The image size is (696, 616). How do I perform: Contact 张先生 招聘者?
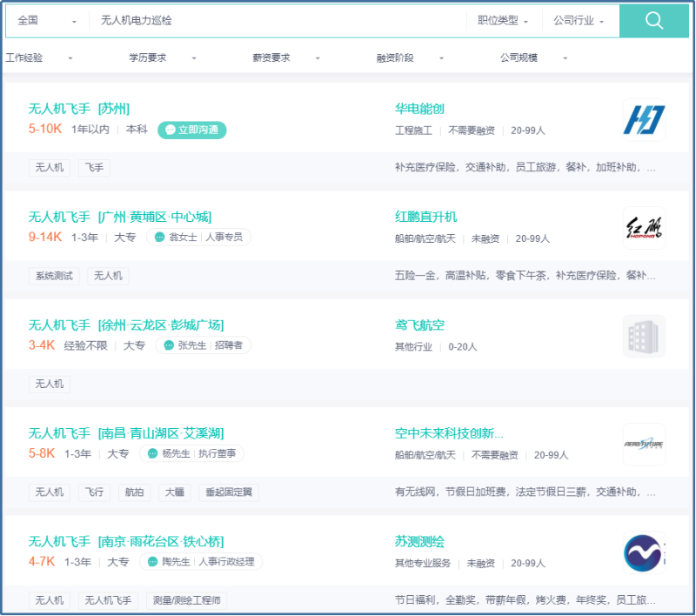point(204,345)
